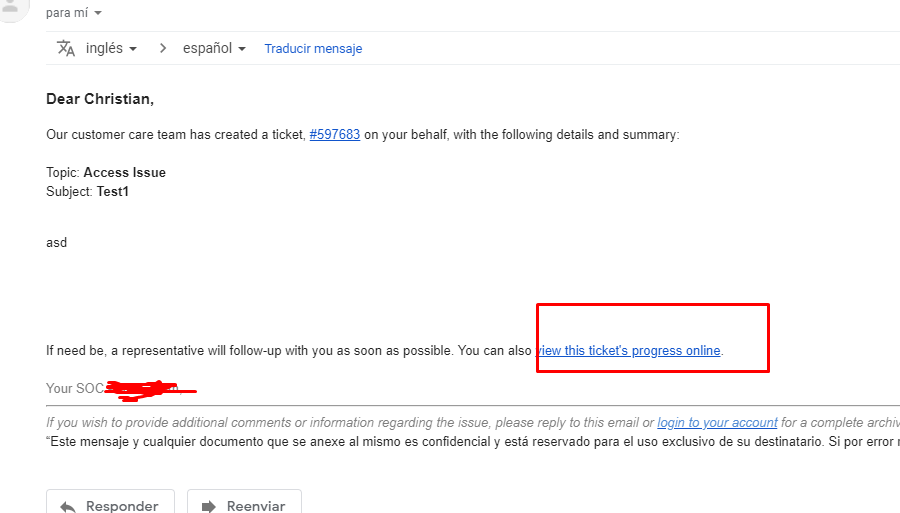Click the sender avatar icon

pyautogui.click(x=12, y=8)
